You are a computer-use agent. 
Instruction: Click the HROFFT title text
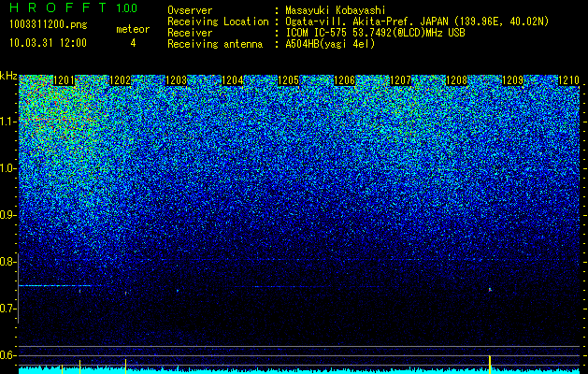tap(58, 7)
